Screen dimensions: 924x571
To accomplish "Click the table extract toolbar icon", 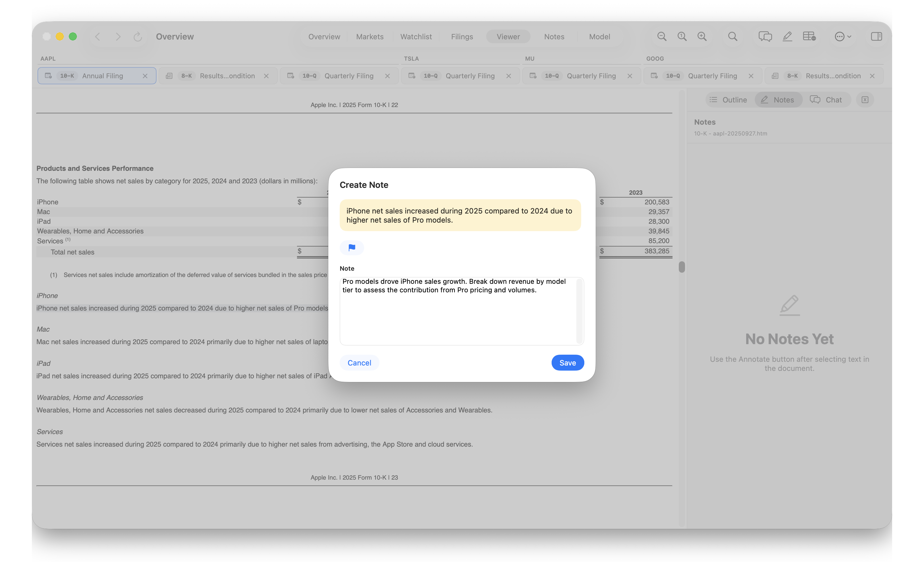I will [x=809, y=36].
